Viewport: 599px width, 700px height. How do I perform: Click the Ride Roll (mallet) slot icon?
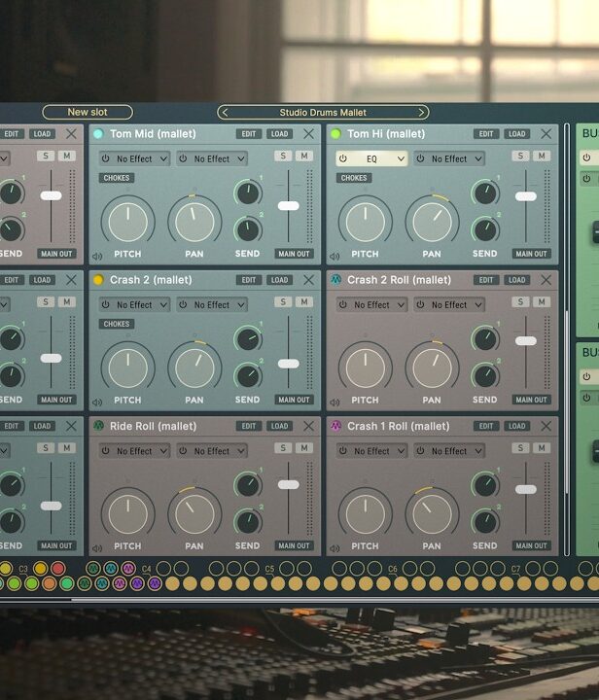point(98,426)
